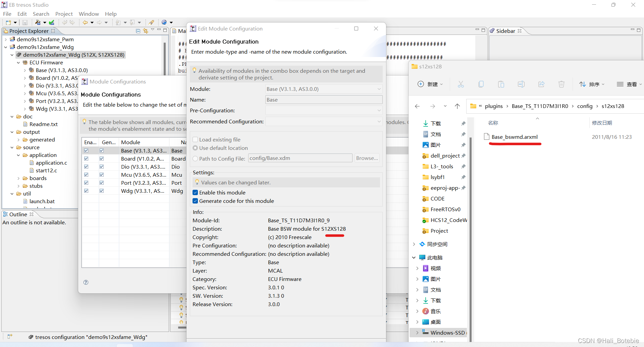Click the help question mark icon
This screenshot has height=347, width=644.
click(86, 282)
